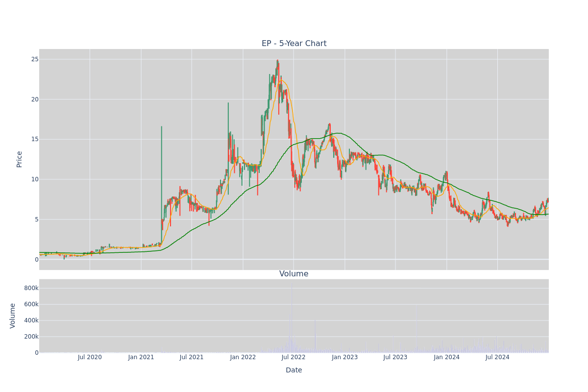Select the 'Jul 2024' date tick
The height and width of the screenshot is (392, 588).
click(497, 357)
